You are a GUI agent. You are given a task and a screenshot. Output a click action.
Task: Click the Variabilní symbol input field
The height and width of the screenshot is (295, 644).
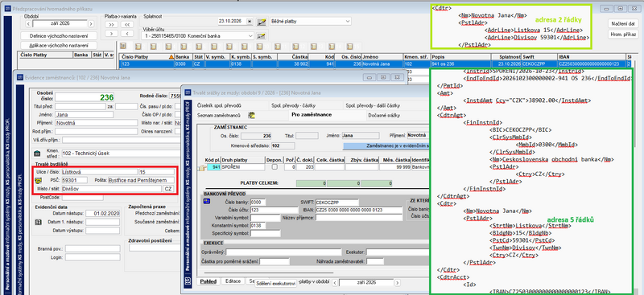pyautogui.click(x=266, y=218)
